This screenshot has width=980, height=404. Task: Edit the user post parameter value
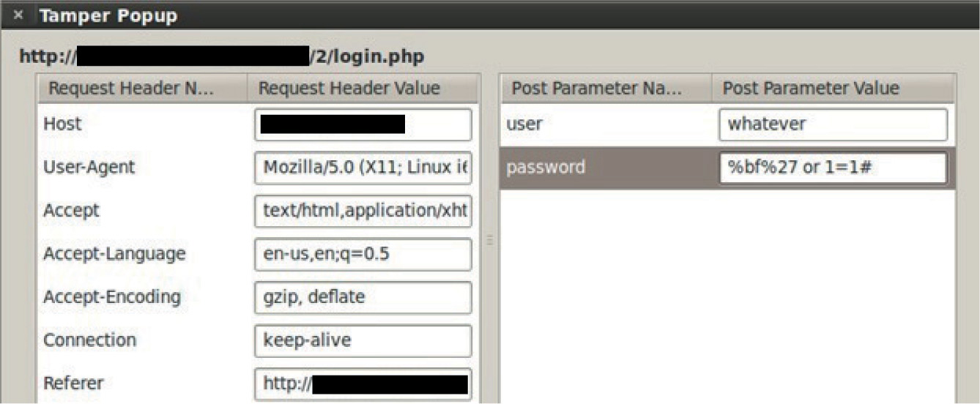click(833, 124)
